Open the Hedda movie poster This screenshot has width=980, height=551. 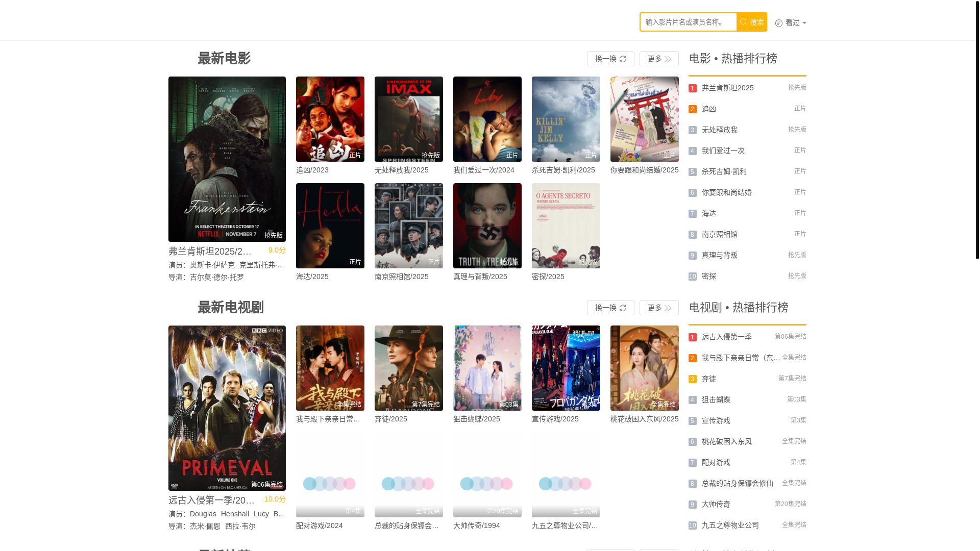(x=330, y=226)
